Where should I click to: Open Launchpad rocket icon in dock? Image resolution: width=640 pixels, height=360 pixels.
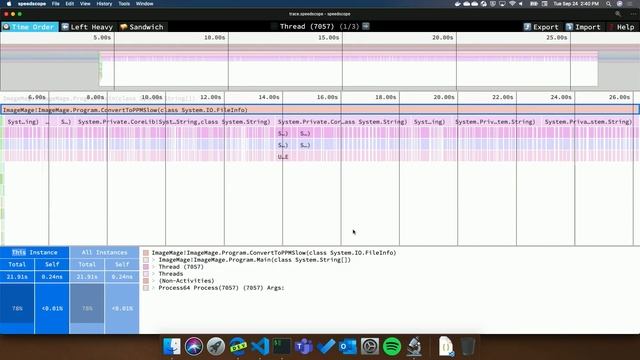click(216, 347)
